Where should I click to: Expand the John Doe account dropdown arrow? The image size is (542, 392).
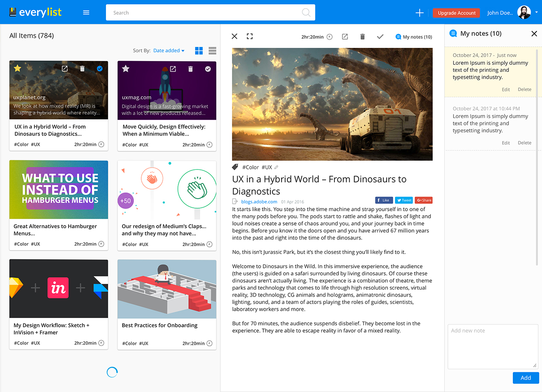click(x=536, y=13)
